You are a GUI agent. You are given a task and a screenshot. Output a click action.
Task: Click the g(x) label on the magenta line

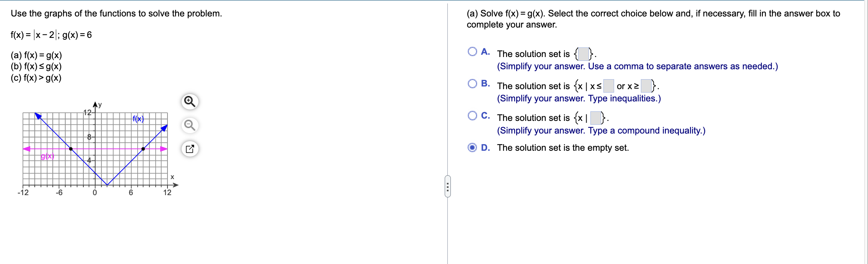click(48, 156)
